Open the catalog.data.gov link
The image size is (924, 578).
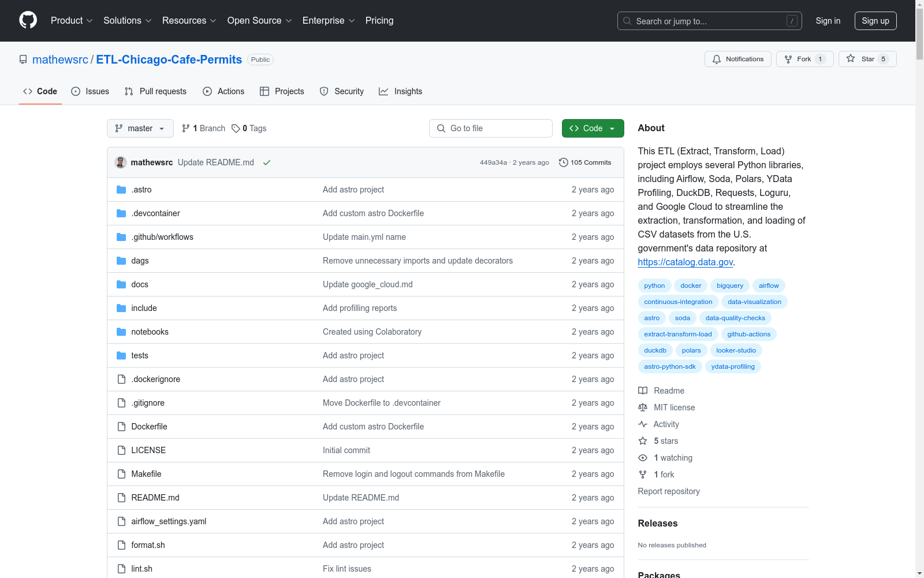(685, 262)
